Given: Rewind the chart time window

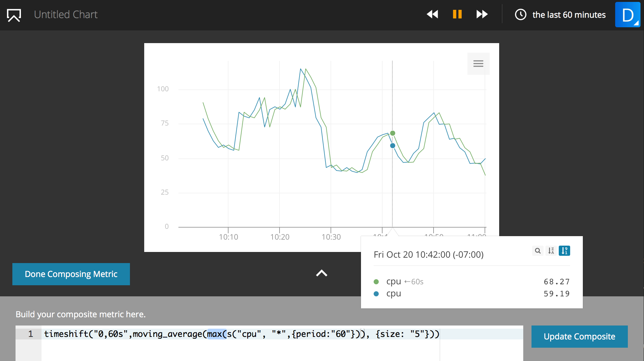Looking at the screenshot, I should [x=432, y=14].
